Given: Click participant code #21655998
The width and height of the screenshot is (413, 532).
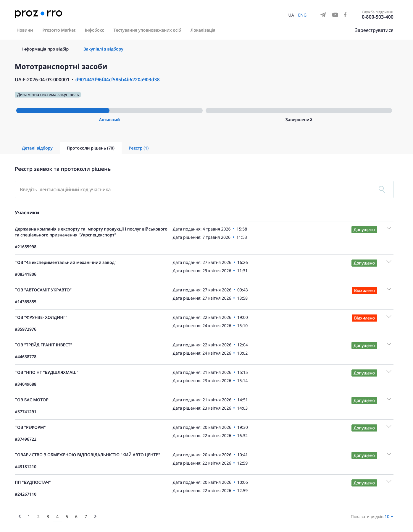Looking at the screenshot, I should (26, 247).
